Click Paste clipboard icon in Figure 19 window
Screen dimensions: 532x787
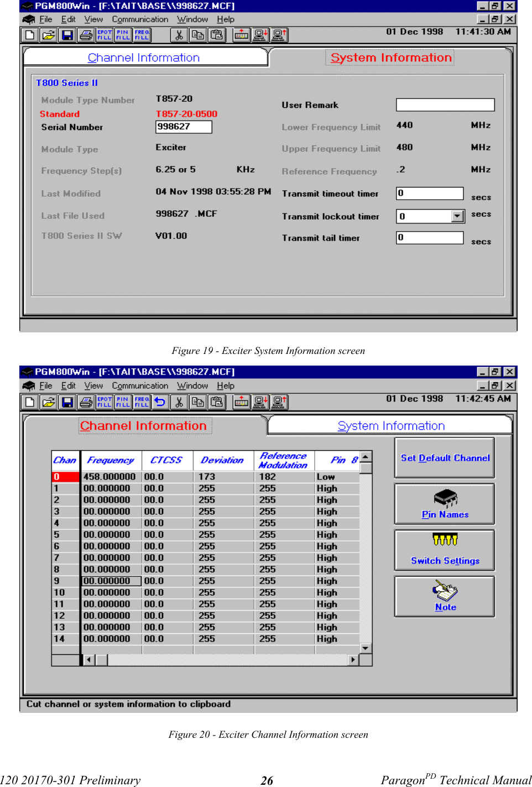(217, 35)
